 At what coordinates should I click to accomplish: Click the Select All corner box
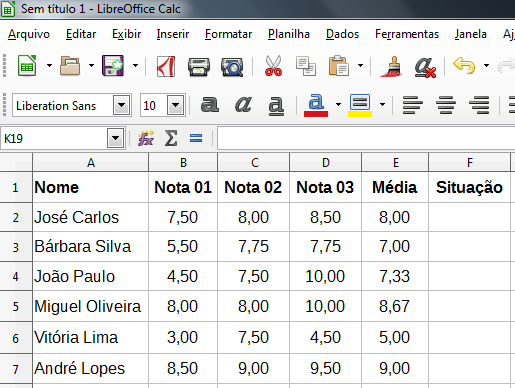click(x=16, y=163)
